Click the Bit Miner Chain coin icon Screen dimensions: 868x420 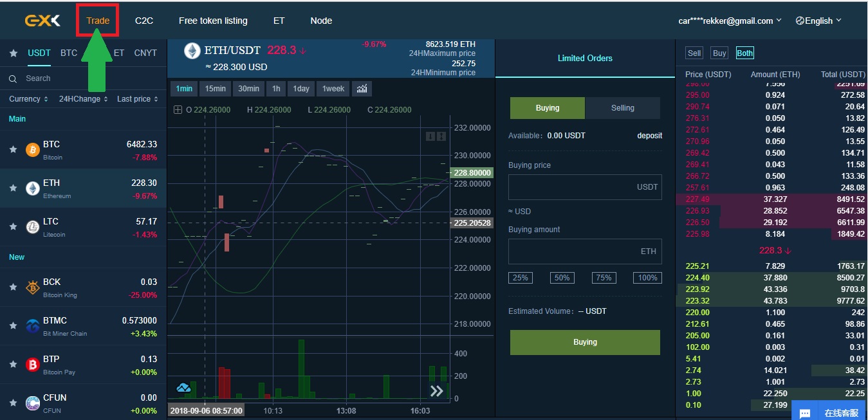[x=32, y=326]
